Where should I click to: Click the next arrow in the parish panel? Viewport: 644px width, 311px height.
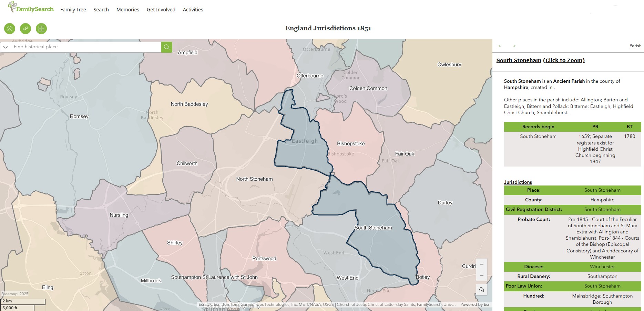pos(514,46)
